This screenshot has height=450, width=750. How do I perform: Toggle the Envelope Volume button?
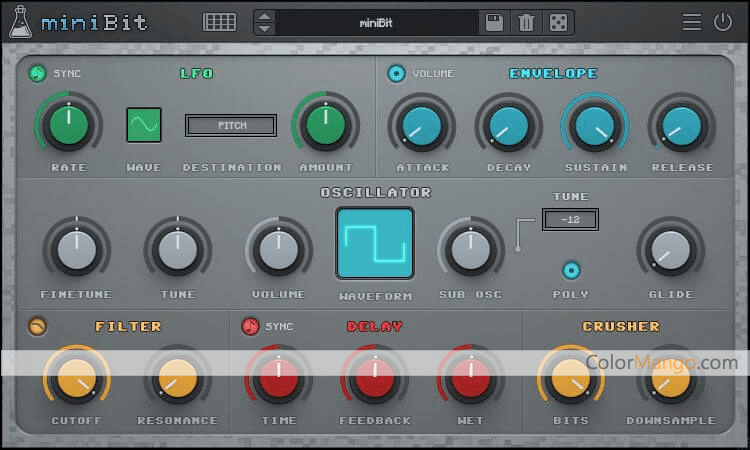point(397,73)
